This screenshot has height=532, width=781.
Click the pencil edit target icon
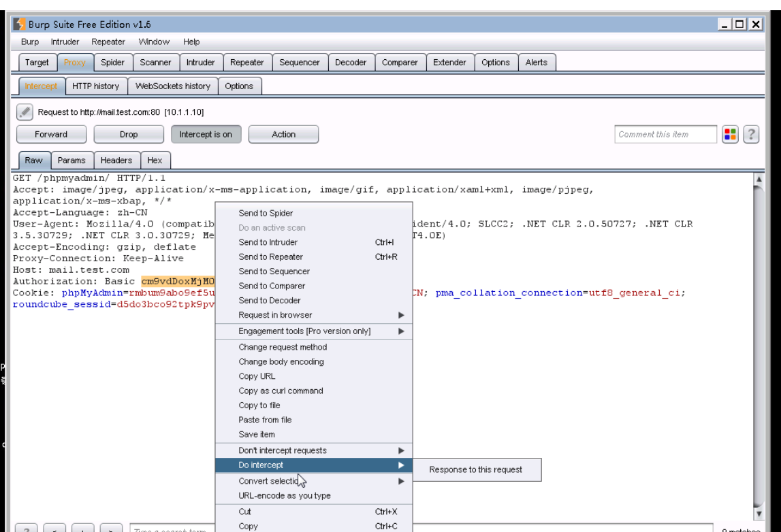[x=25, y=112]
